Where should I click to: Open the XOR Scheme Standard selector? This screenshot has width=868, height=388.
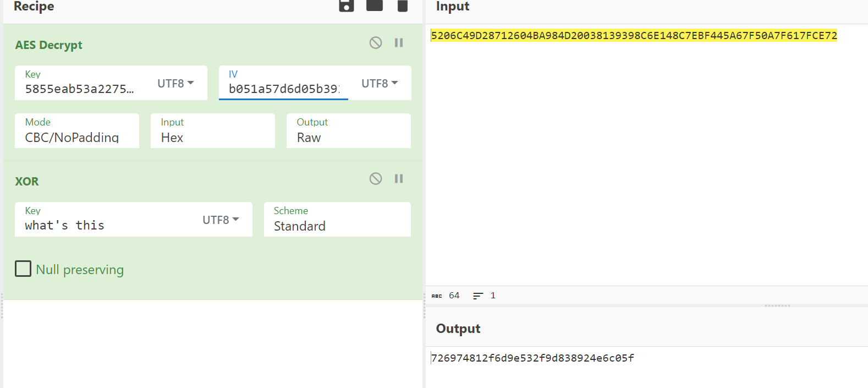pos(337,226)
